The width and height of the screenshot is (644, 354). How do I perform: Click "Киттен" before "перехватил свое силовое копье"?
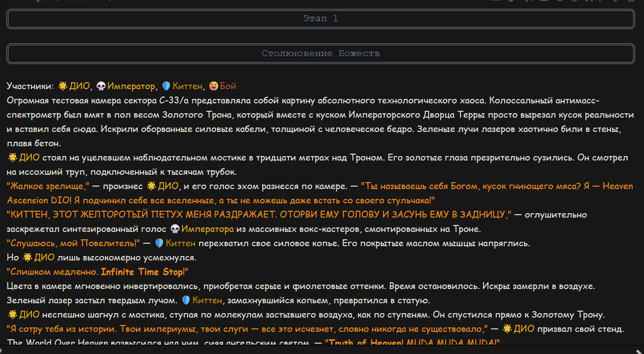pos(181,243)
